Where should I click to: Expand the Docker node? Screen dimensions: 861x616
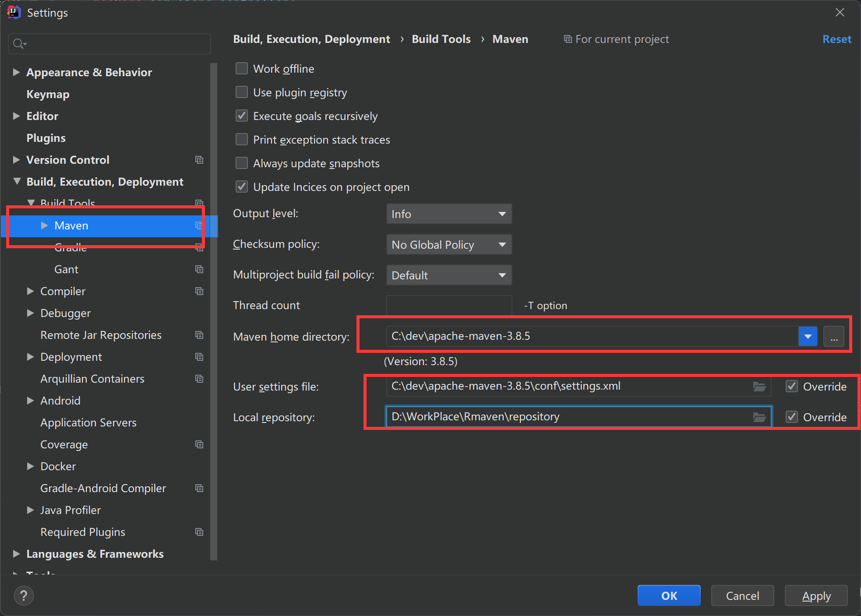30,466
